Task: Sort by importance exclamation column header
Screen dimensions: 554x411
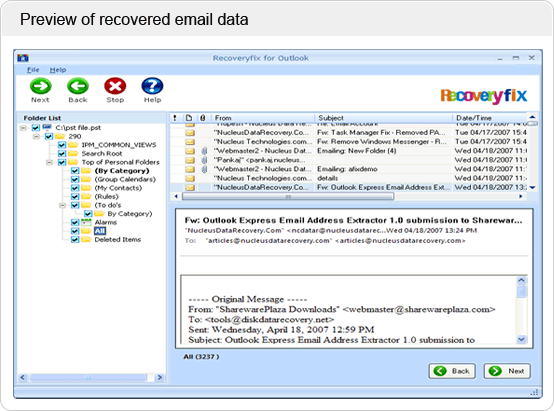Action: 175,118
